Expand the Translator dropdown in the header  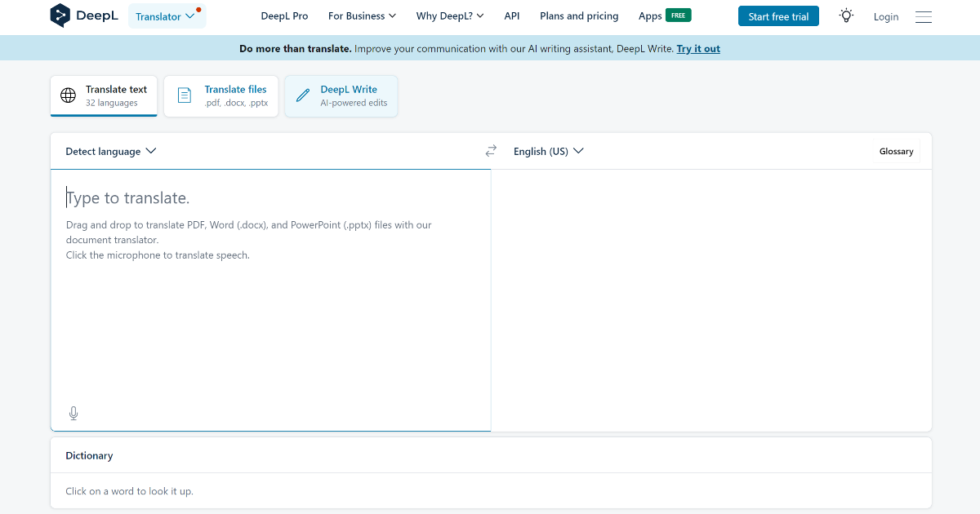(x=167, y=16)
